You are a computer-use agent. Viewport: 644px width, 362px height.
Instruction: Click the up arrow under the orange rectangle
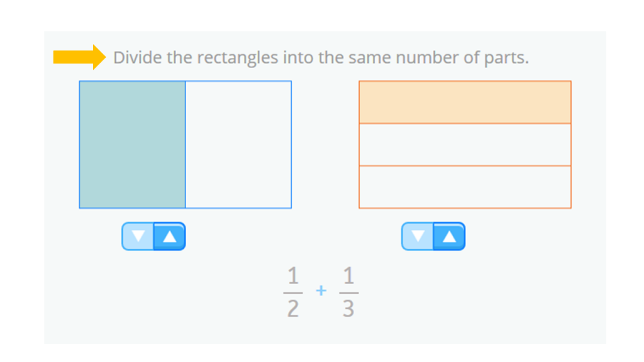click(x=448, y=236)
